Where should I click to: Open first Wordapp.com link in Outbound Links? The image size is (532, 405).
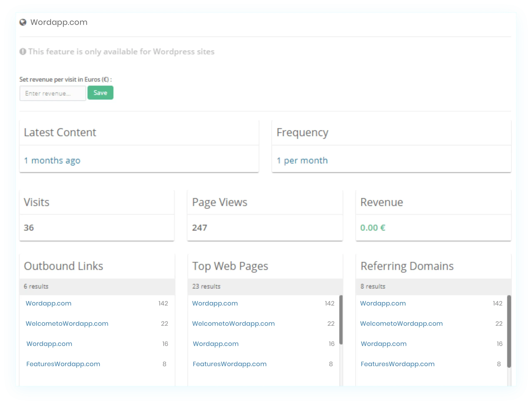coord(48,303)
